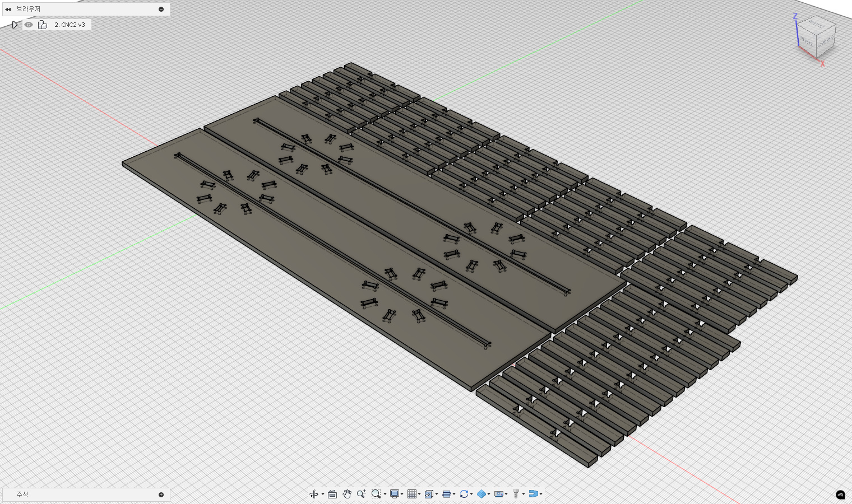Click the blue refresh arrows icon
Viewport: 852px width, 504px height.
[464, 494]
